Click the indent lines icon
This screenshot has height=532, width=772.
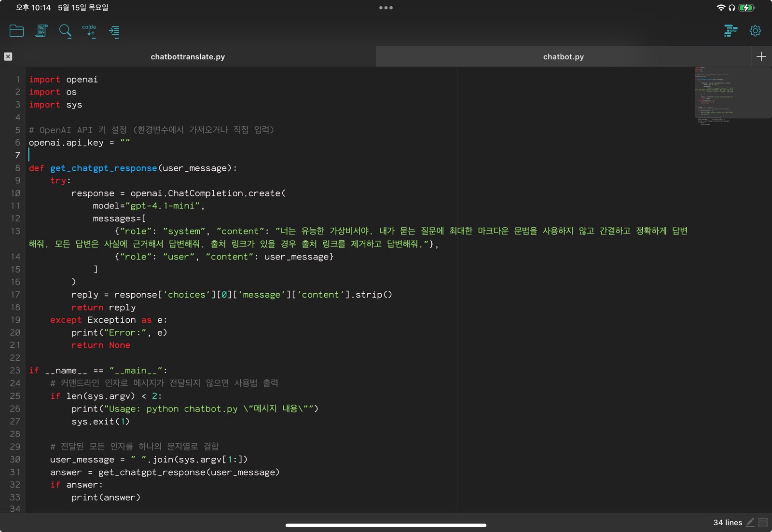[114, 32]
